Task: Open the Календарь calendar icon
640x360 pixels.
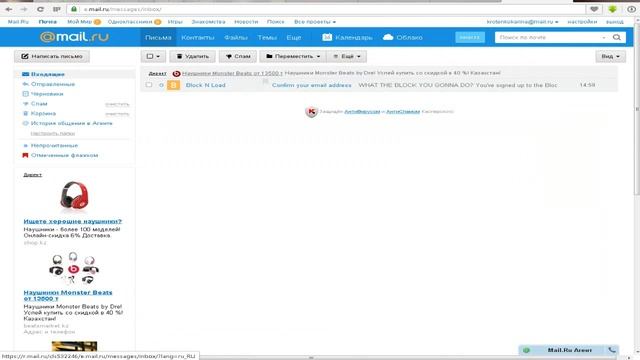Action: click(x=327, y=37)
